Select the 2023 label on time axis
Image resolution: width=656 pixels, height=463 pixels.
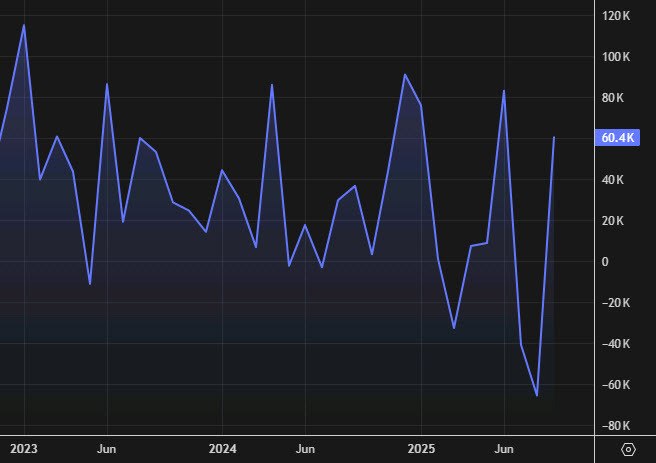click(x=22, y=449)
